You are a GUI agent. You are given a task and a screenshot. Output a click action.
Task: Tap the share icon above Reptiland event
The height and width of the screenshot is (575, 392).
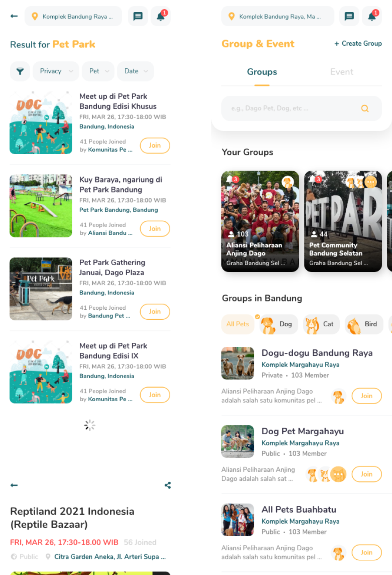(x=168, y=485)
